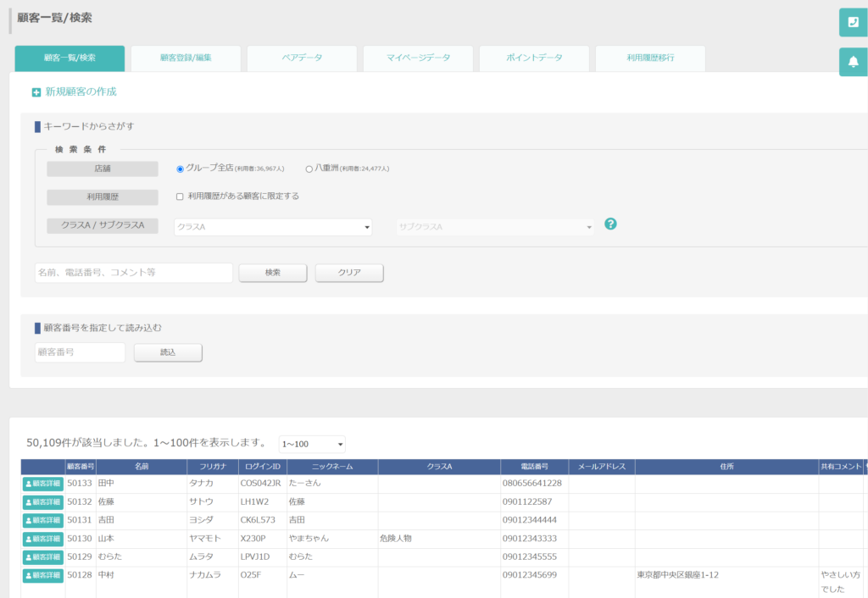Select the グループ全店 radio button
The width and height of the screenshot is (868, 598).
(180, 169)
